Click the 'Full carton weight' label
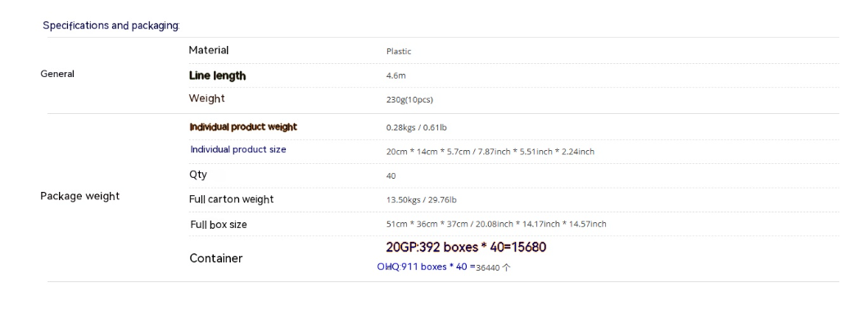The image size is (868, 319). click(232, 199)
